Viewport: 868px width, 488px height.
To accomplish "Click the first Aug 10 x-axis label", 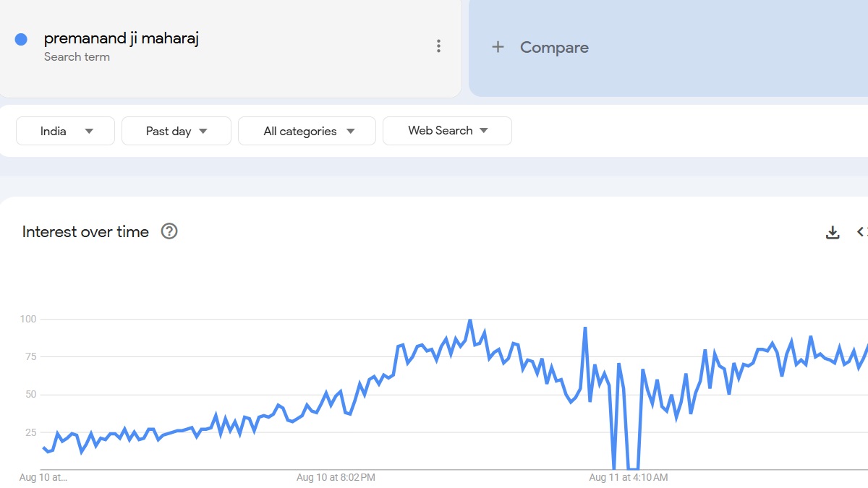I will (x=43, y=478).
